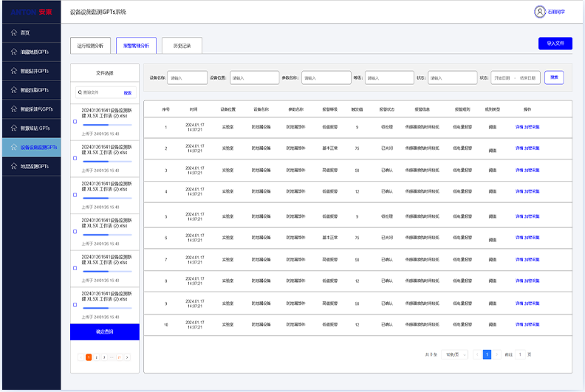Click the user avatar icon top right
Screen dimensions: 585x392
coord(539,12)
